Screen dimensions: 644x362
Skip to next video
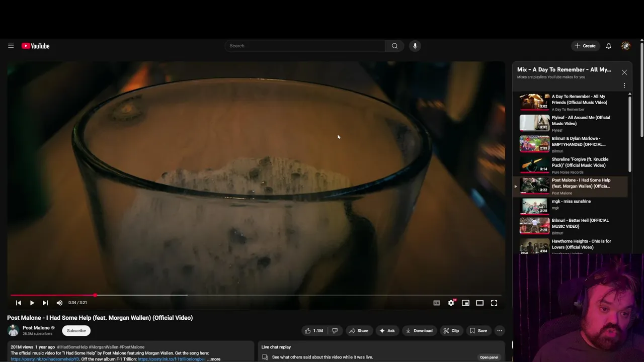click(45, 303)
